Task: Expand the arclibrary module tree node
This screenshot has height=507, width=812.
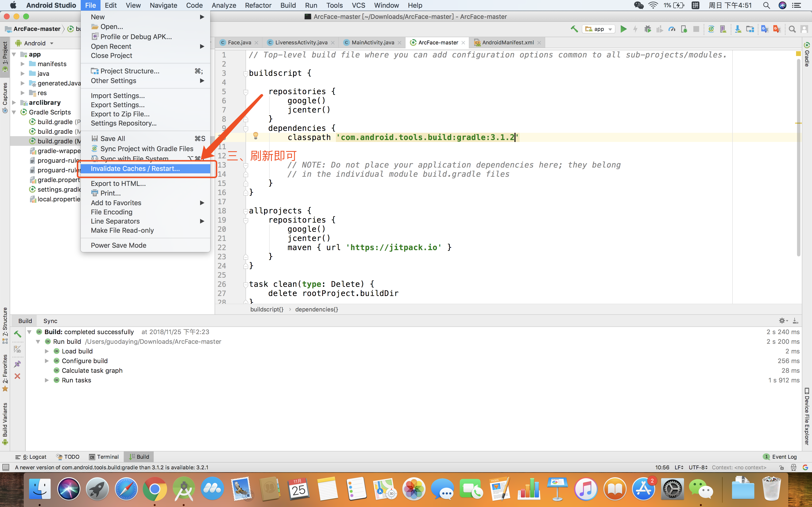Action: [14, 103]
